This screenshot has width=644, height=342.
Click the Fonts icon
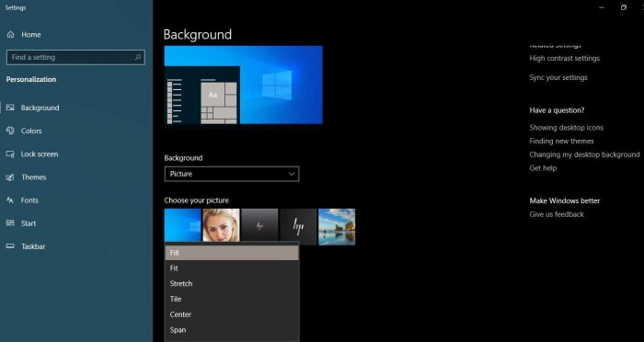tap(10, 200)
